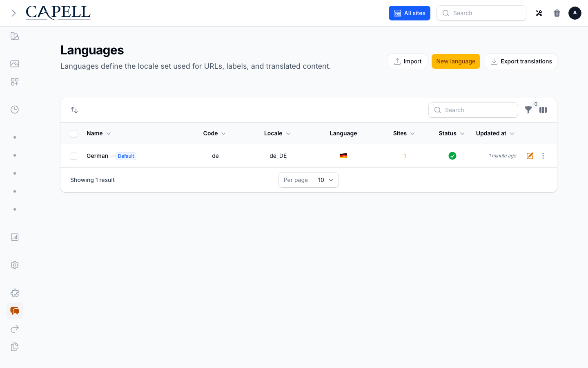Edit the German language with pencil icon
Viewport: 588px width, 368px height.
tap(530, 156)
